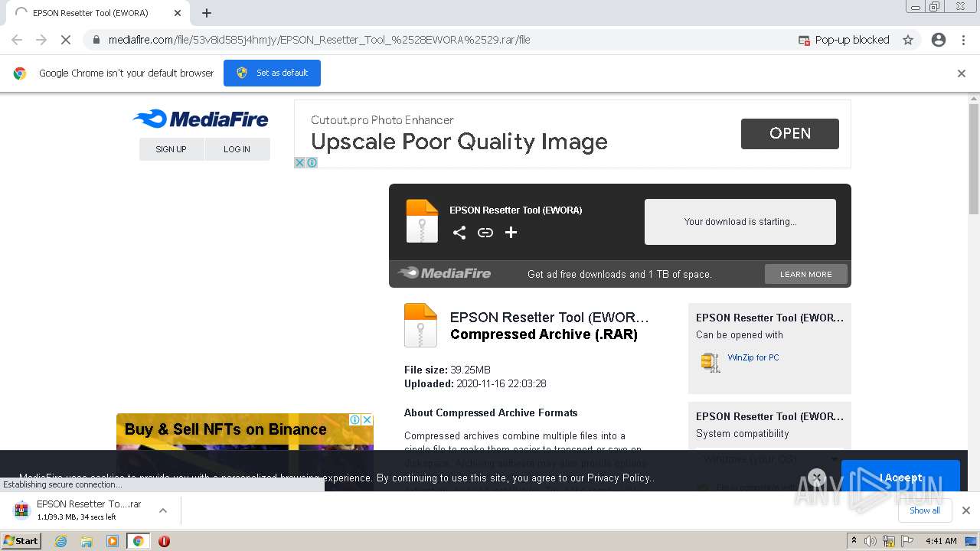Click the MediaFire logo in header
The height and width of the screenshot is (551, 980).
coord(201,119)
